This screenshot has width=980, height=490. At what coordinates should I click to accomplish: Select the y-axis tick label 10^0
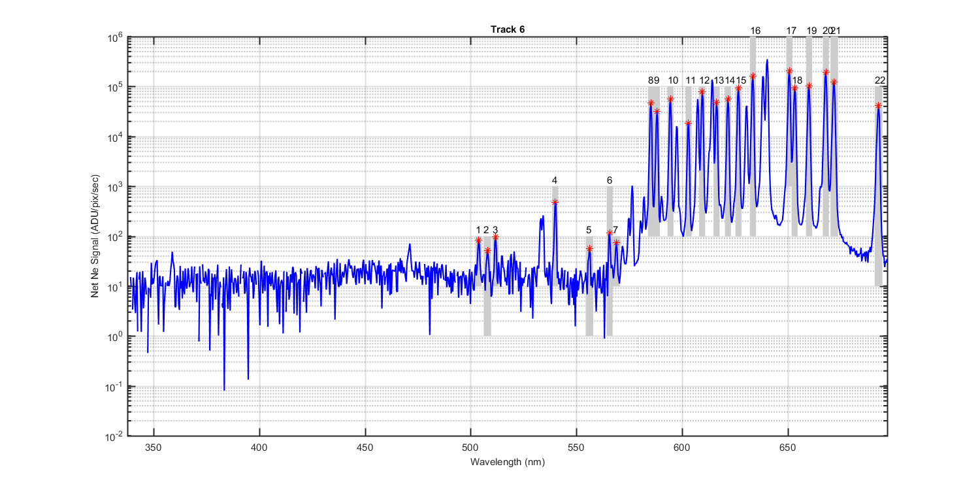[115, 336]
